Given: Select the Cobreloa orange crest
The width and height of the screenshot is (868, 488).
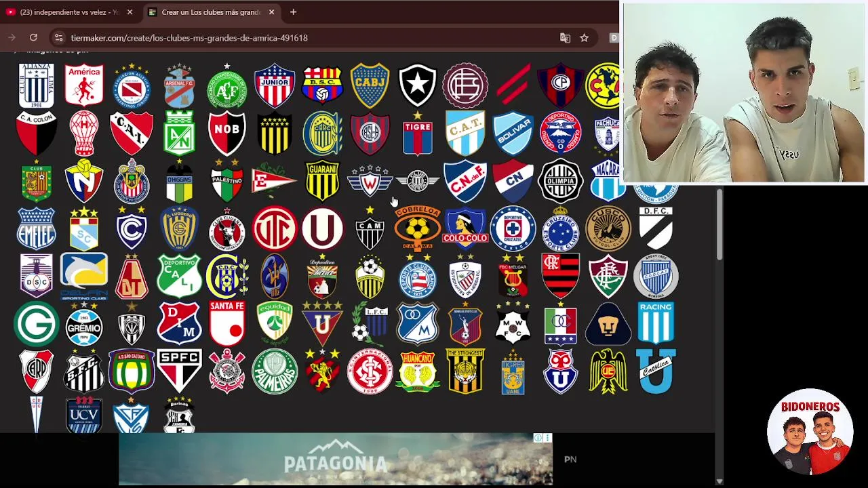Looking at the screenshot, I should 418,228.
